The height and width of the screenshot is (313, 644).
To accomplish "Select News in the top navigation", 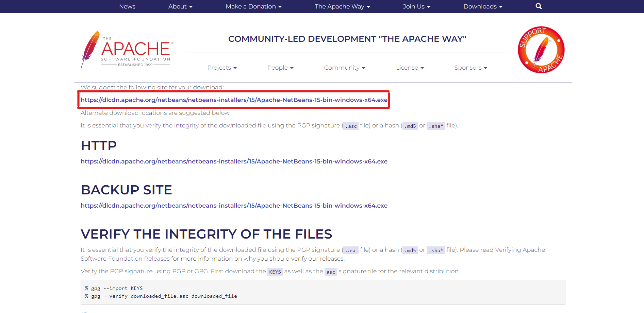I will [127, 6].
